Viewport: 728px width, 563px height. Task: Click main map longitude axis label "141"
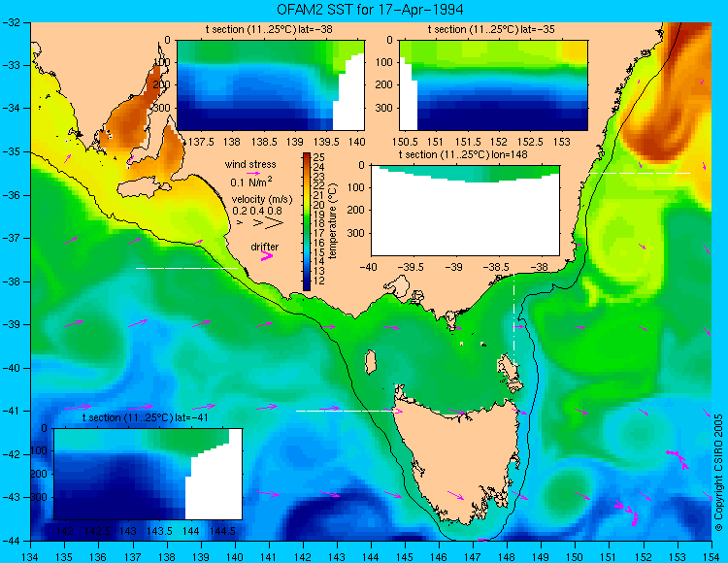tap(268, 556)
